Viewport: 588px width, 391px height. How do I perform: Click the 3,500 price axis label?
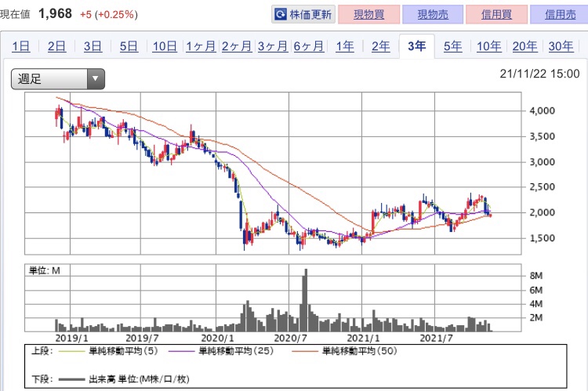pyautogui.click(x=542, y=136)
